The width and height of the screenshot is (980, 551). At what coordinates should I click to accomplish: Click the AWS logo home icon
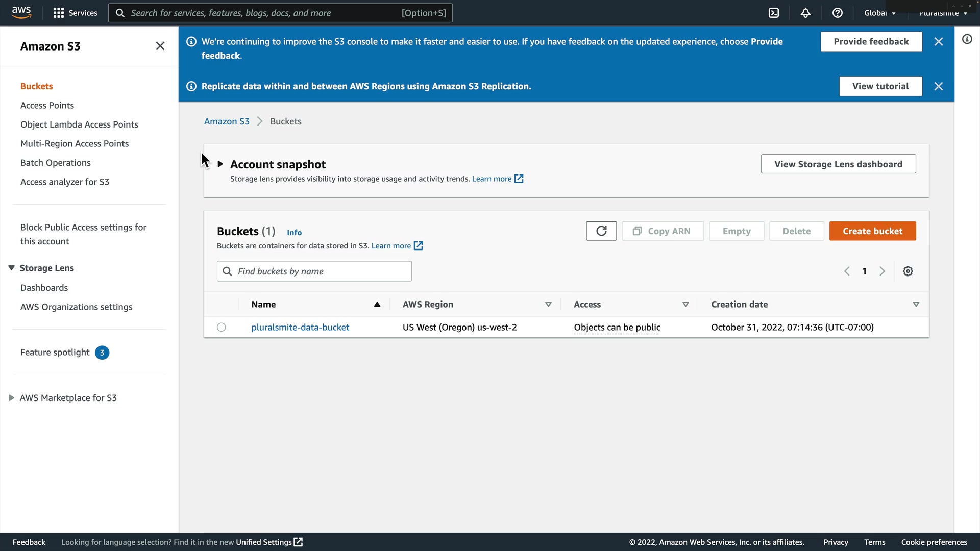pyautogui.click(x=21, y=12)
